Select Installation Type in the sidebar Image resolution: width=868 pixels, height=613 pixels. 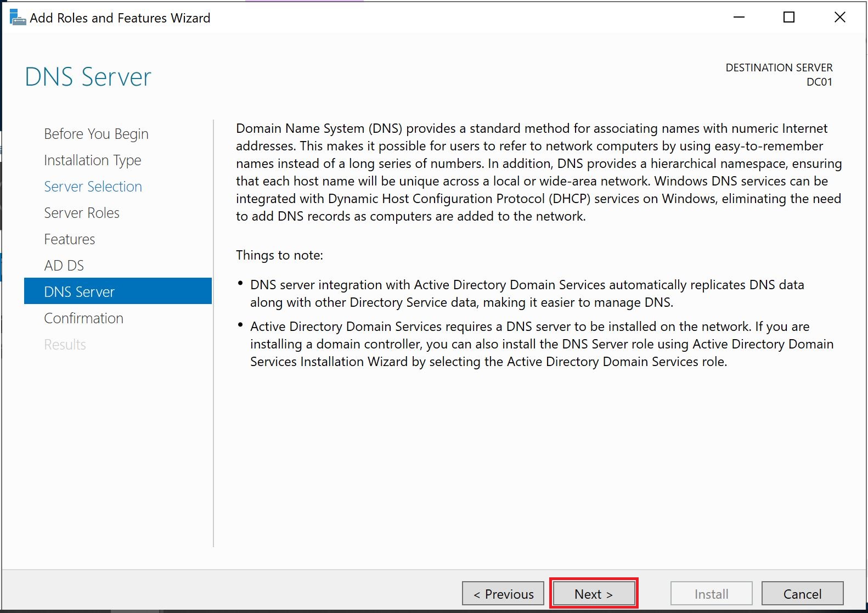click(93, 160)
